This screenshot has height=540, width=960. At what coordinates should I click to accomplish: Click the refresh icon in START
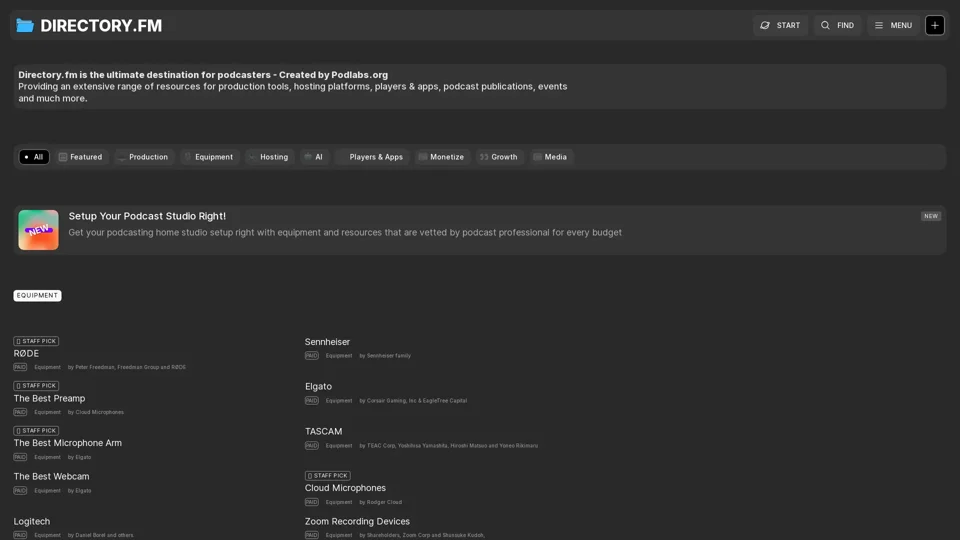(765, 25)
